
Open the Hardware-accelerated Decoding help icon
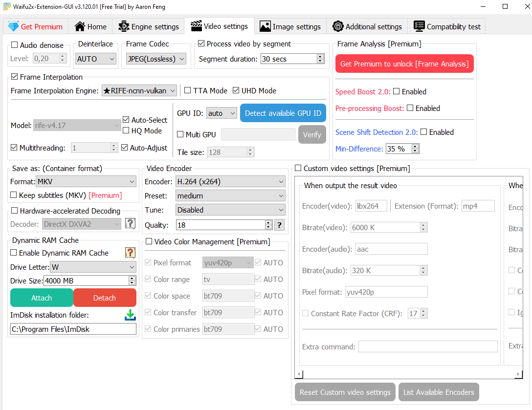130,223
